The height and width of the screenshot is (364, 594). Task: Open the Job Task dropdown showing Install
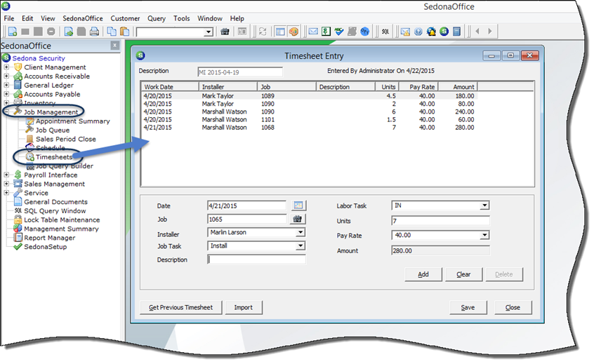click(301, 246)
